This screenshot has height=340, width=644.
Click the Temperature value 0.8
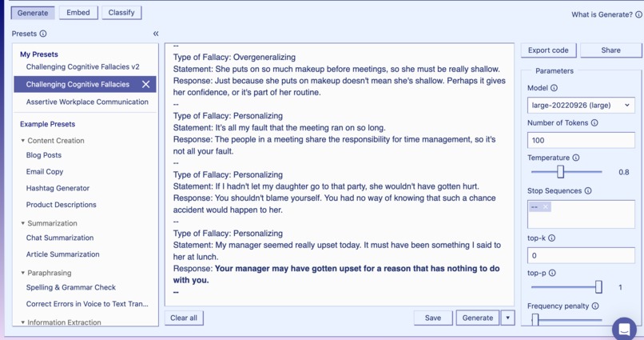click(x=623, y=172)
